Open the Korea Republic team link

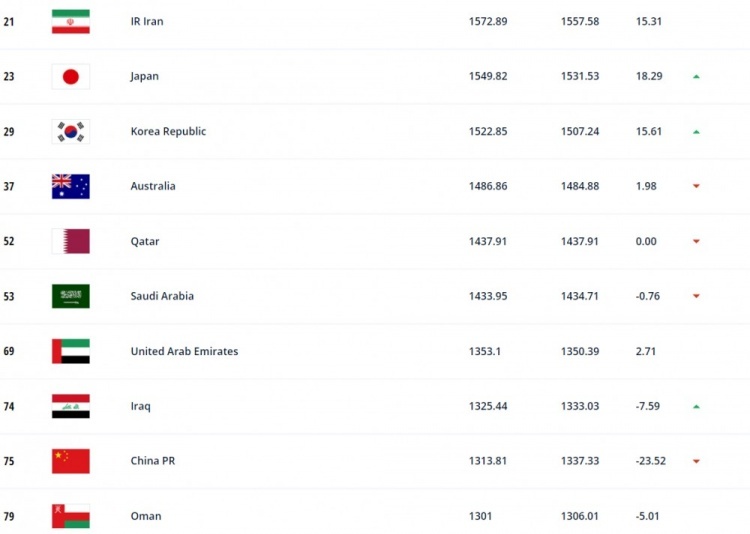168,132
